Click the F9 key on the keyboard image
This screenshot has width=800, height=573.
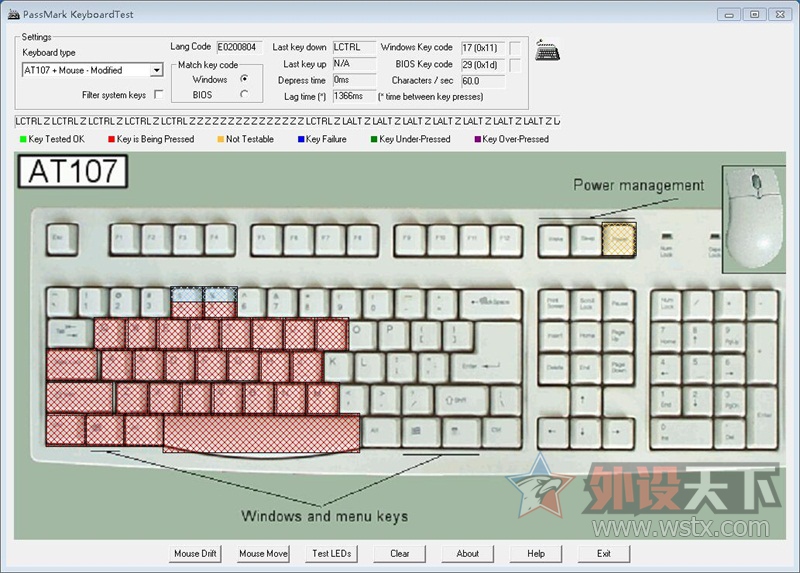point(412,239)
